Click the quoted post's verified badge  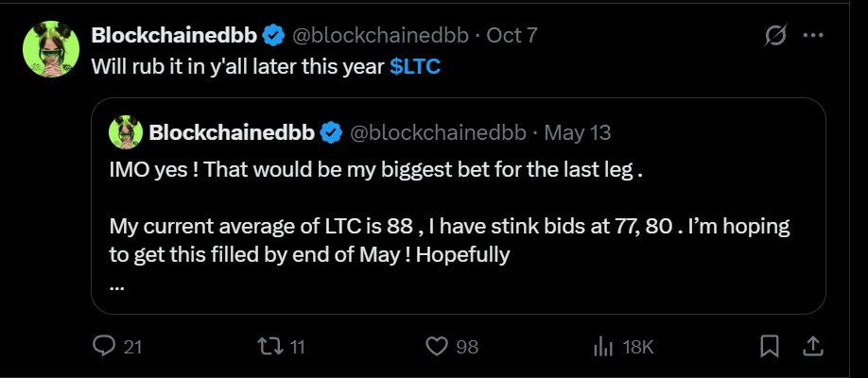pos(332,133)
